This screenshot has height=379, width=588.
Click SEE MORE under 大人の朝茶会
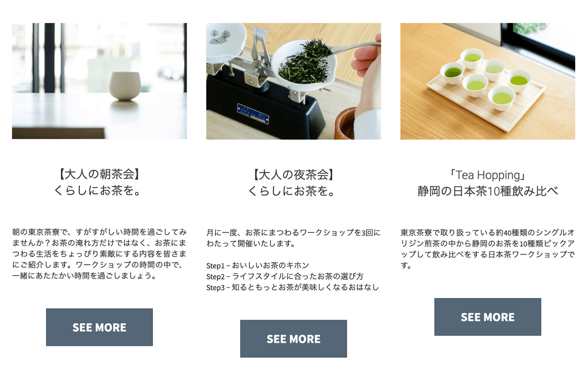99,327
